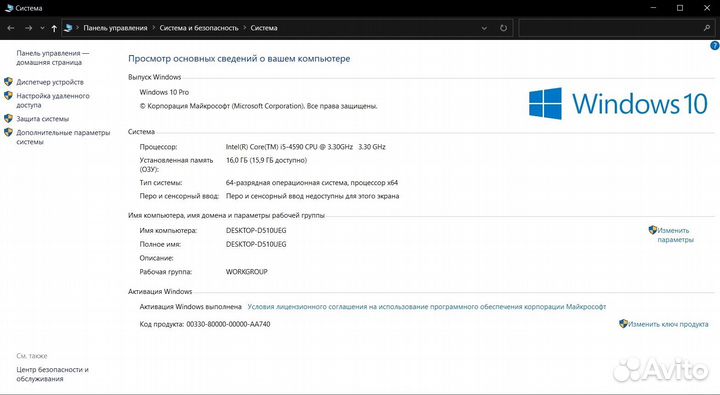
Task: Go forward with the right arrow
Action: (28, 28)
